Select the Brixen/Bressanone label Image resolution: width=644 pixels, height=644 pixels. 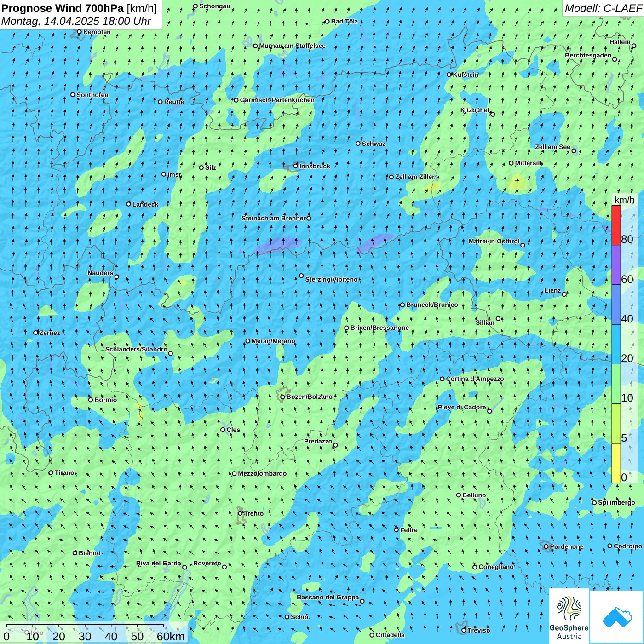[x=379, y=328]
